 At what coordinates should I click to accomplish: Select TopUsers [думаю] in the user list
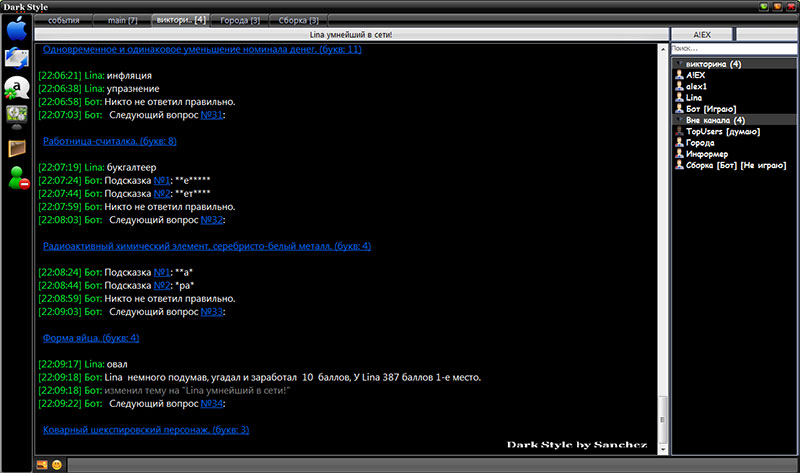[724, 131]
